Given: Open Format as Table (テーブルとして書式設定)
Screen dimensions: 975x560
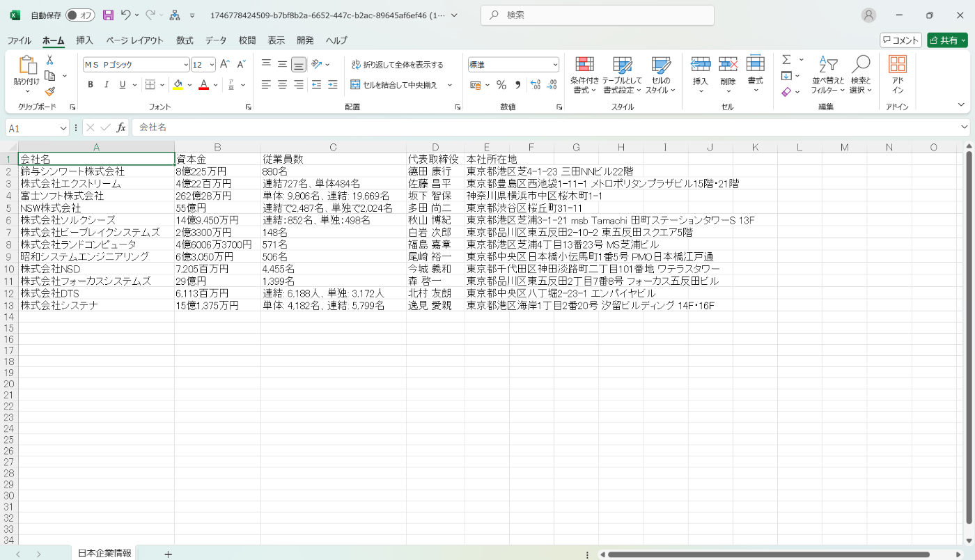Looking at the screenshot, I should click(622, 75).
